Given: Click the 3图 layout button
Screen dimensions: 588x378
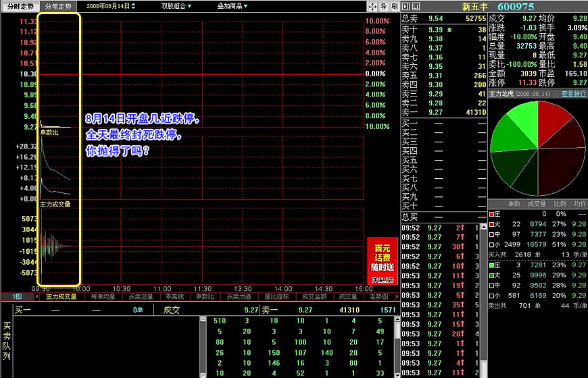Looking at the screenshot, I should [x=17, y=296].
